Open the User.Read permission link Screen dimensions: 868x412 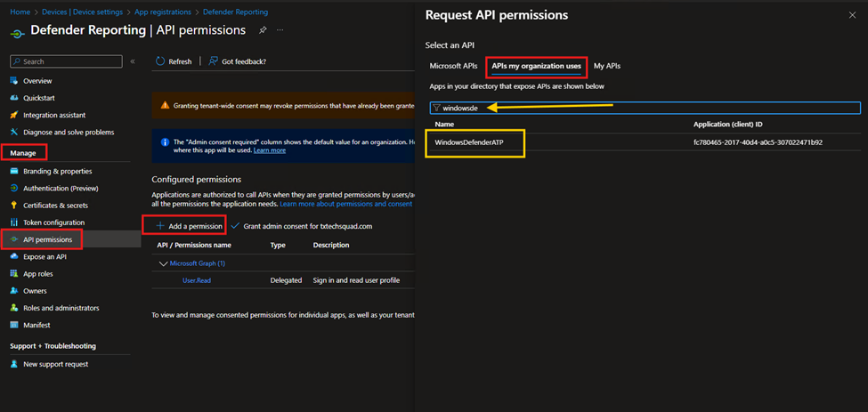coord(197,280)
